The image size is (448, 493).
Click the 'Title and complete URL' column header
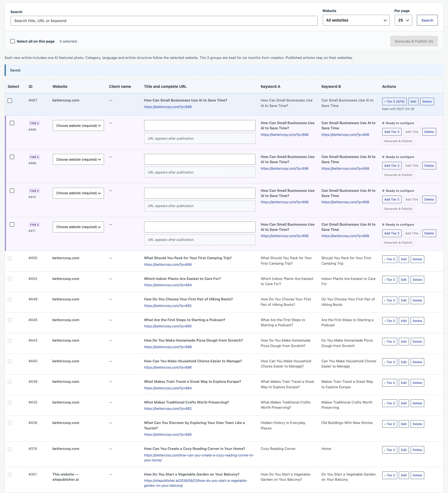(165, 86)
